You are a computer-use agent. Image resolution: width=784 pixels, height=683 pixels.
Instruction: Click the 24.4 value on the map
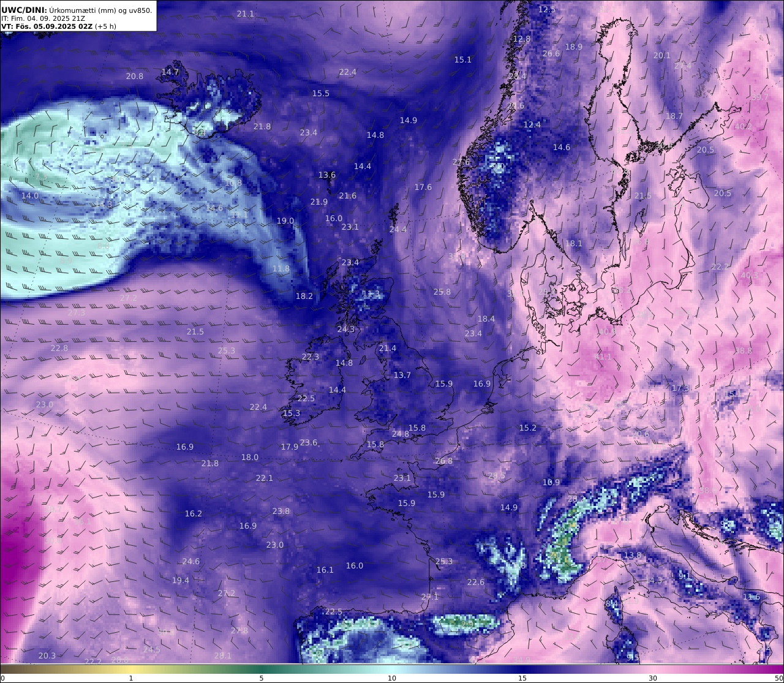click(x=398, y=229)
